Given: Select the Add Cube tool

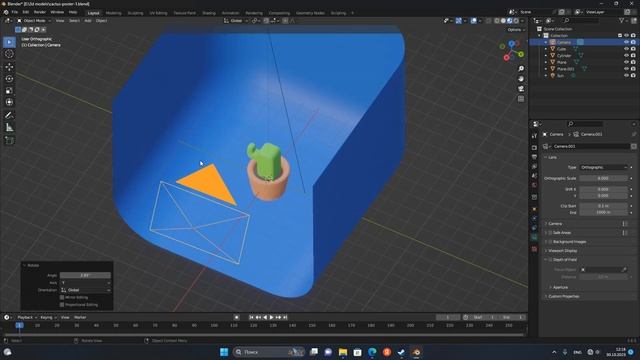Looking at the screenshot, I should (x=9, y=140).
